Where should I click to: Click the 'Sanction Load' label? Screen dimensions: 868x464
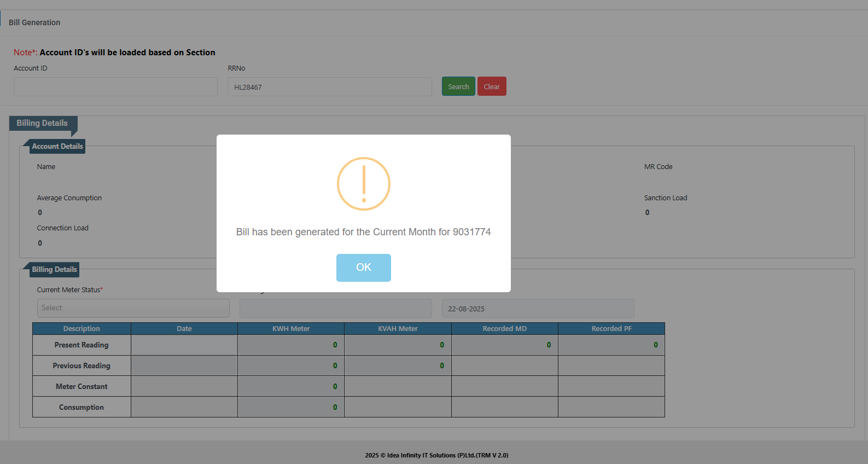point(666,198)
